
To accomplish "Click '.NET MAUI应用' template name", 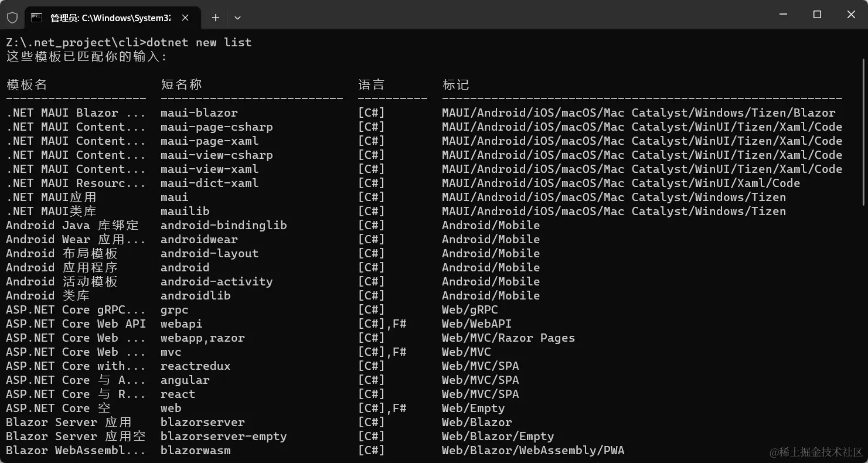I will coord(52,197).
